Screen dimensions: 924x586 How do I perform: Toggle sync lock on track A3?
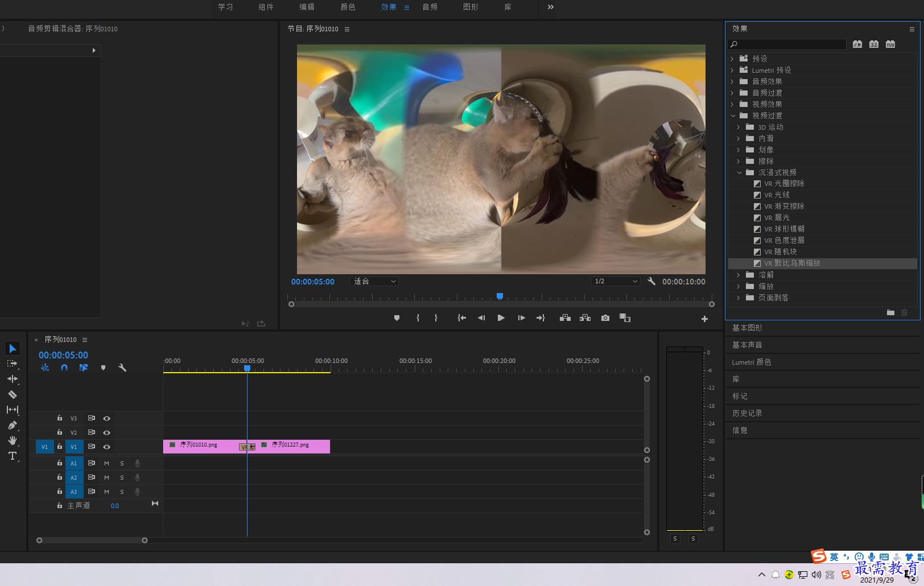(91, 491)
